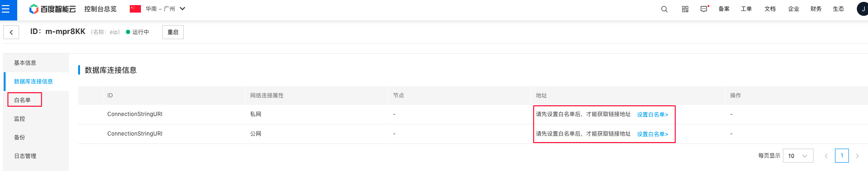Click 设置白名单 link in 公网 row
The image size is (868, 171).
click(653, 134)
